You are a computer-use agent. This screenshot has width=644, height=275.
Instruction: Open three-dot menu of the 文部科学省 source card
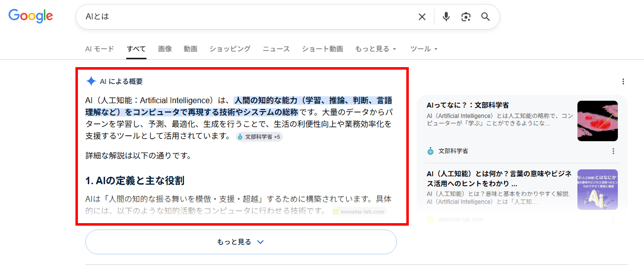point(613,151)
